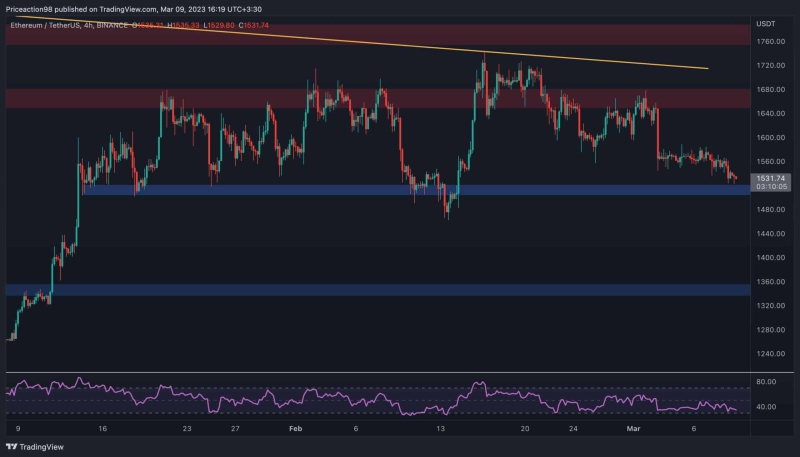The height and width of the screenshot is (457, 800).
Task: Click the Feb date label on time axis
Action: (295, 428)
